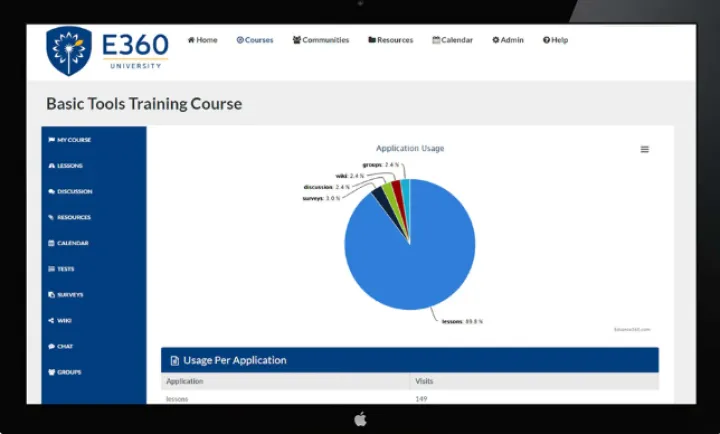The image size is (720, 434).
Task: Open Courses in the top navigation
Action: (255, 40)
